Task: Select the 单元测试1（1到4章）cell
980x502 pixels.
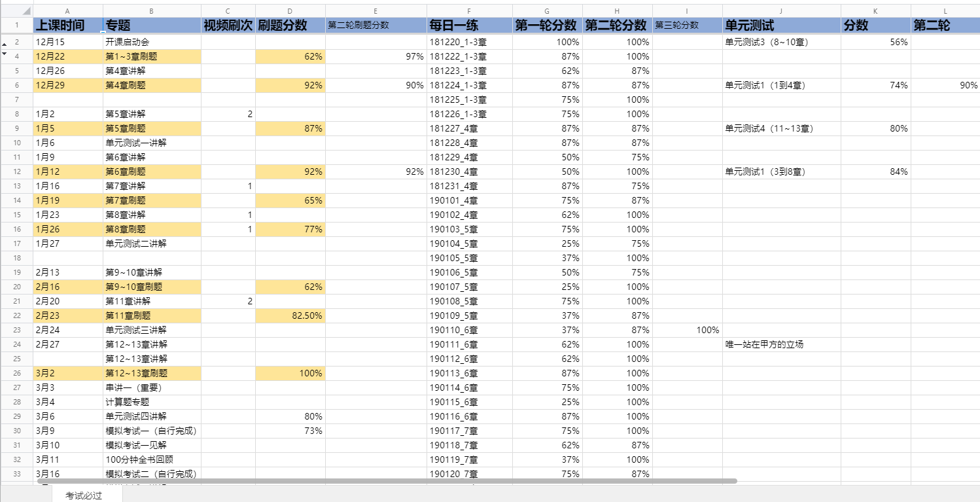Action: pyautogui.click(x=781, y=85)
